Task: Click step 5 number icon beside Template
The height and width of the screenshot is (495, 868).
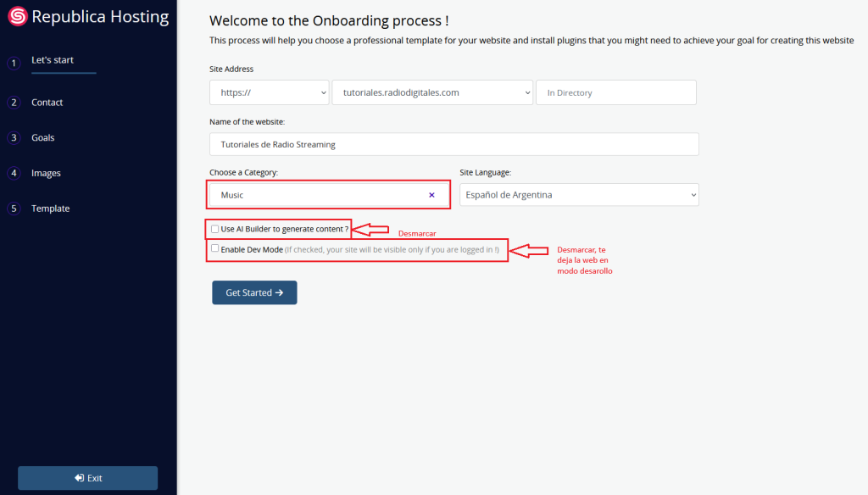Action: click(x=14, y=209)
